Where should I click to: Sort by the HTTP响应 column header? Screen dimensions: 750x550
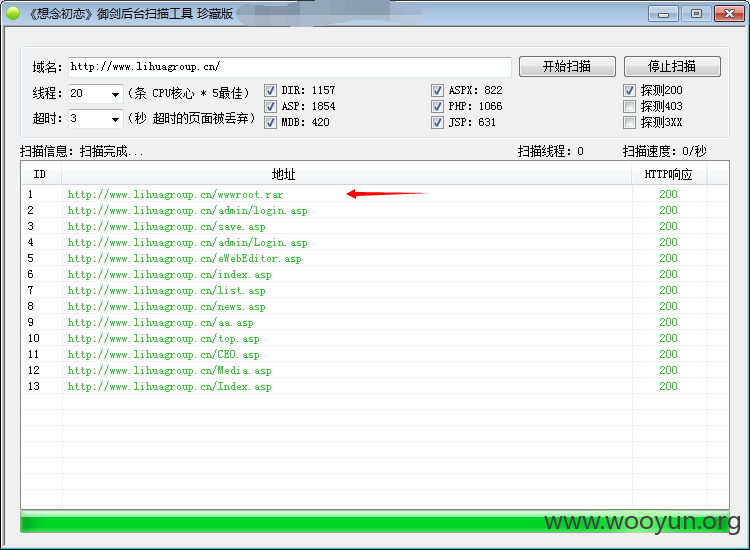click(669, 174)
